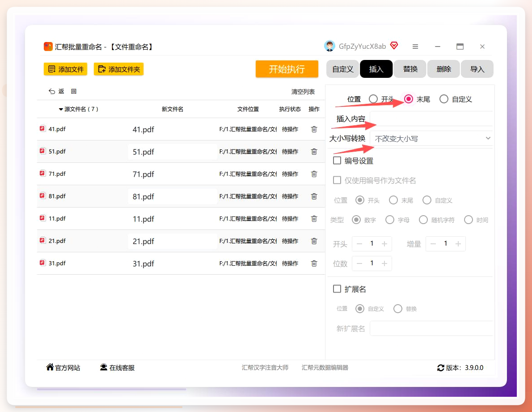
Task: Edit new file name for 21.pdf
Action: tap(173, 241)
